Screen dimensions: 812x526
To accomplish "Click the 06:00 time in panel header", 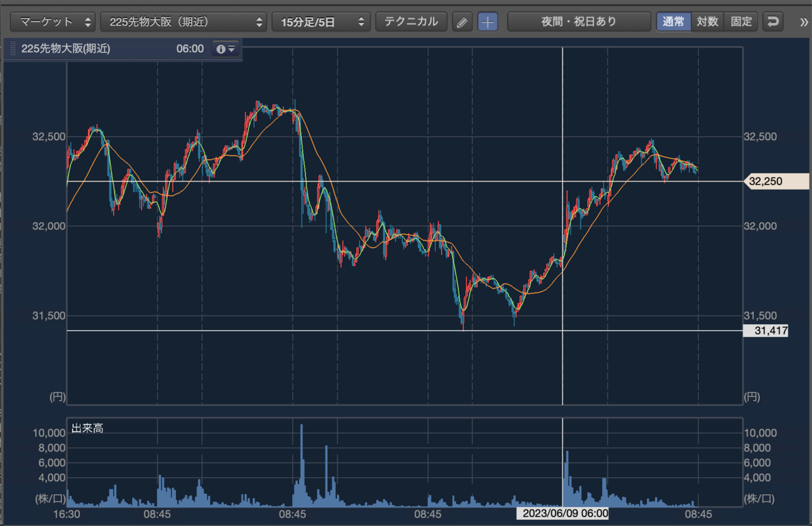I will (x=190, y=49).
